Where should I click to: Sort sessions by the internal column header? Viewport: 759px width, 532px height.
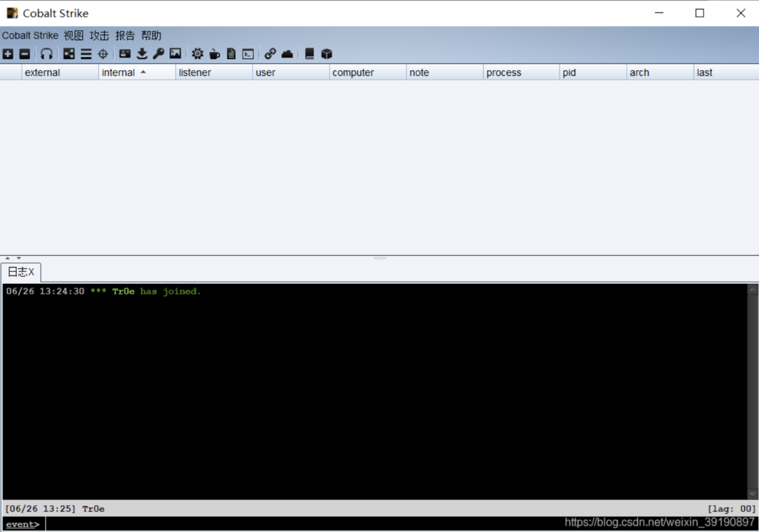(137, 72)
